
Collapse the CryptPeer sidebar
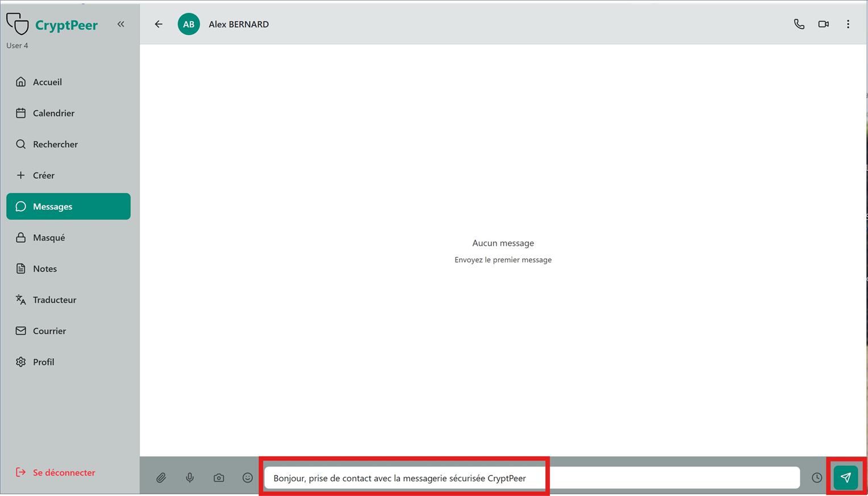point(120,24)
